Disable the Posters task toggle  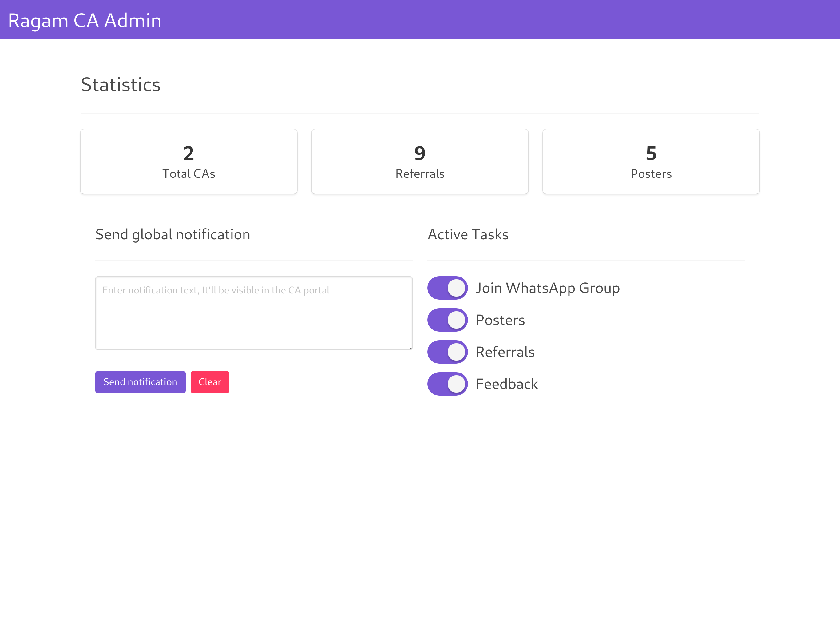click(x=447, y=320)
